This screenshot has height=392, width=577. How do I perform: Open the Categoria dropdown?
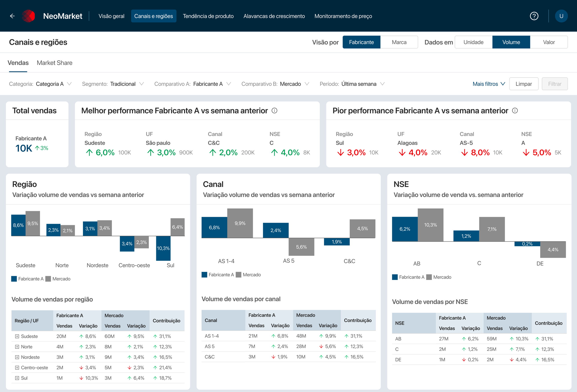40,84
